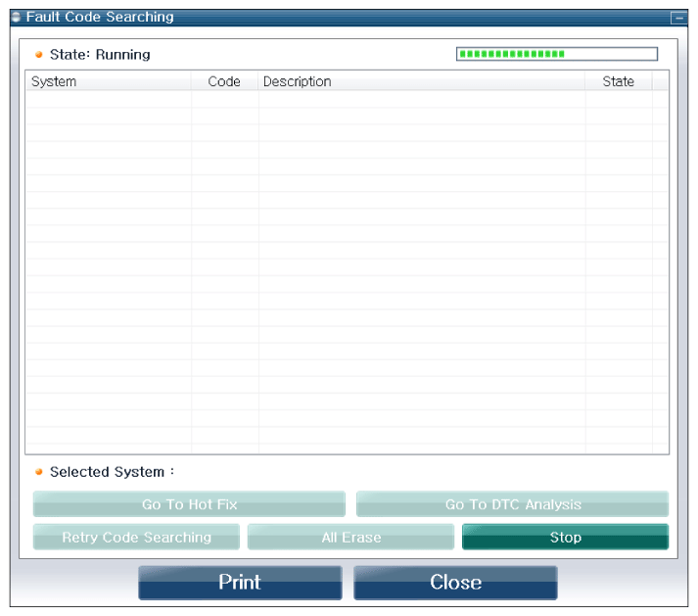This screenshot has width=698, height=616.
Task: Click the State column header
Action: (618, 81)
